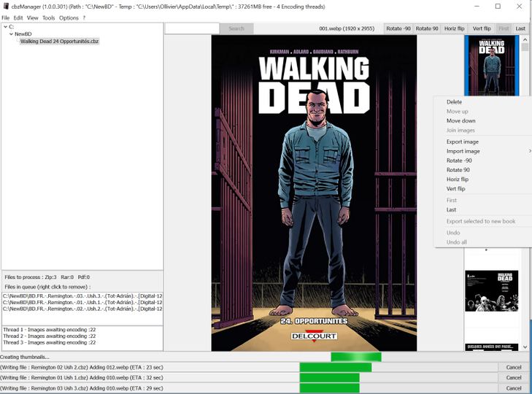Jump to Last page via toolbar
Screen dimensions: 532x394
(x=520, y=28)
